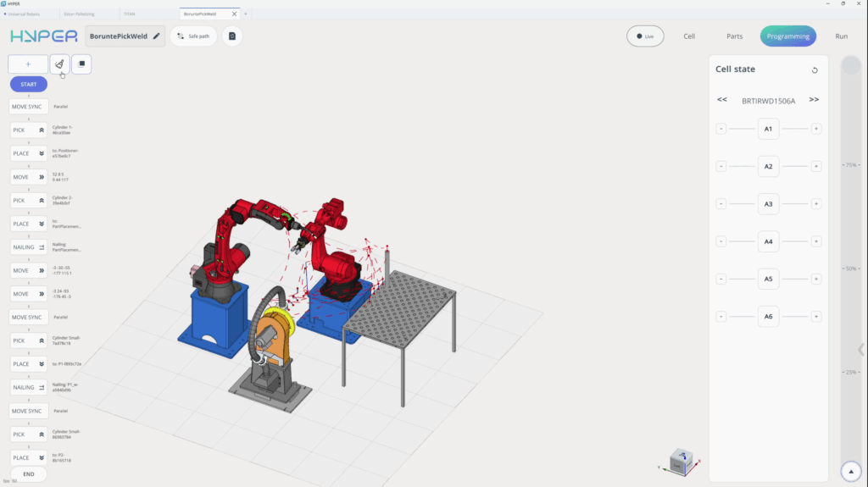Collapse the side panel with chevron
Screen dimensions: 868x487
coord(861,349)
